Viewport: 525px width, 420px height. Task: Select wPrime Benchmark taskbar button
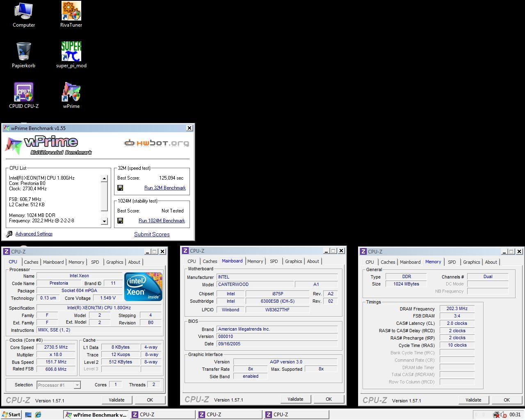96,415
